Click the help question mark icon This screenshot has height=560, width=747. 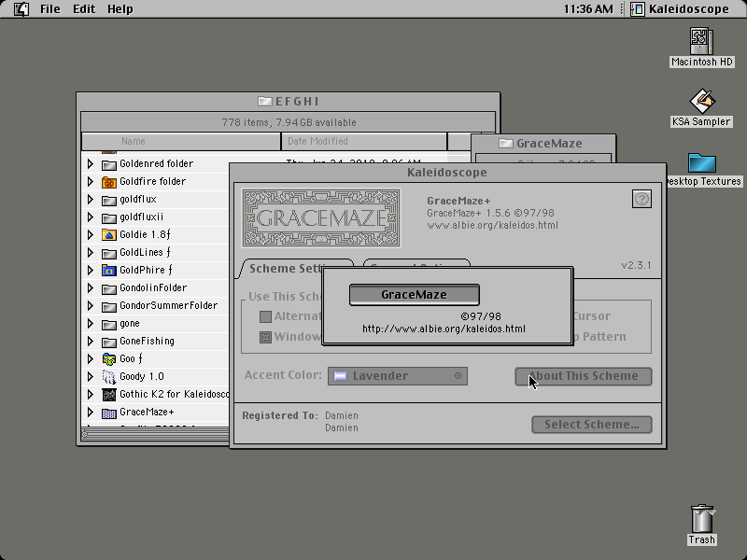tap(641, 199)
